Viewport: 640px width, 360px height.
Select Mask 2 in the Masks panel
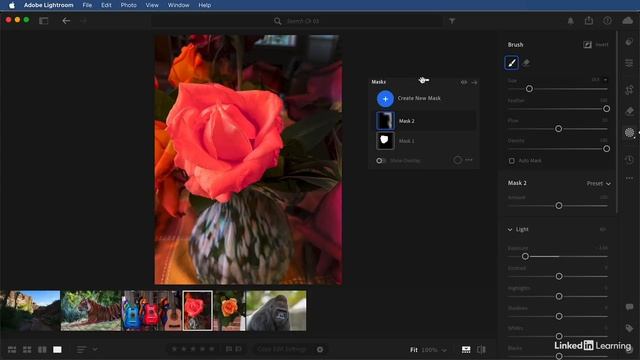tap(425, 121)
